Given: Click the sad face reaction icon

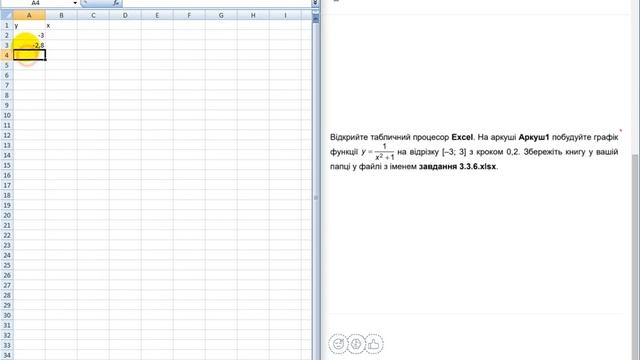Looking at the screenshot, I should [338, 344].
